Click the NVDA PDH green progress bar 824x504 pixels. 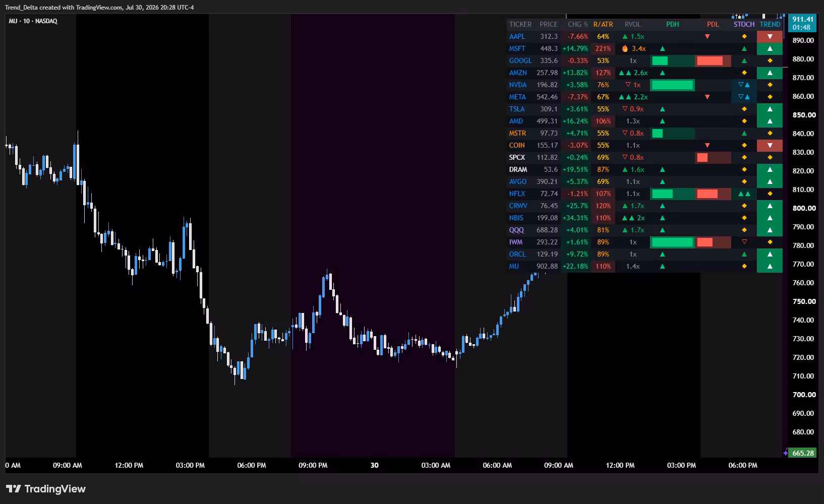(672, 85)
